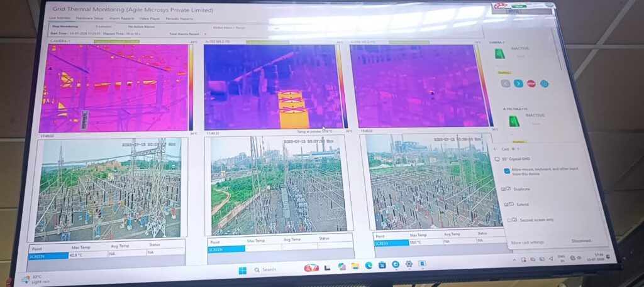Open File Explorer from the taskbar
This screenshot has height=287, width=644.
click(354, 266)
